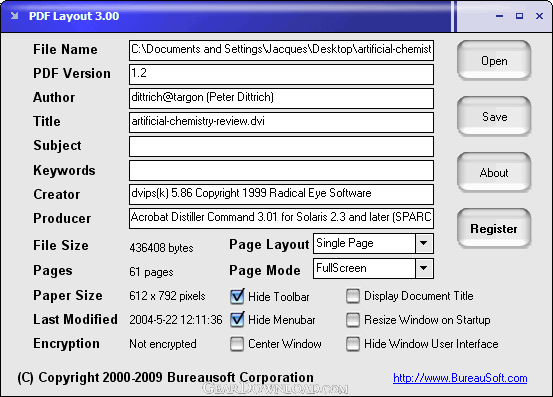Expand the Page Layout dropdown arrow

click(424, 243)
